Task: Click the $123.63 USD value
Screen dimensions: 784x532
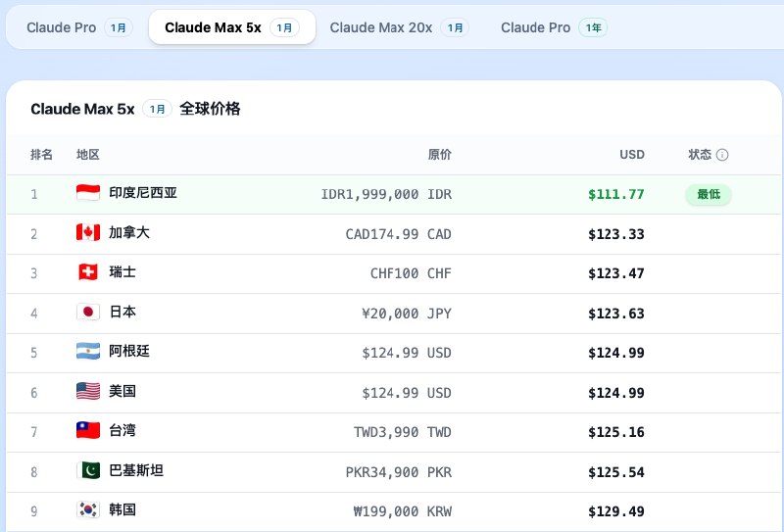Action: tap(616, 314)
